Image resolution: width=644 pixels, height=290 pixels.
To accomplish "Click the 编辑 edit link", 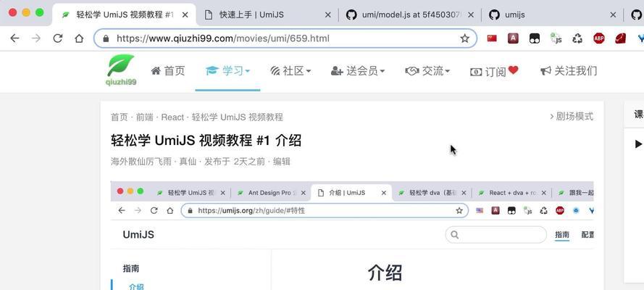I will [x=282, y=162].
